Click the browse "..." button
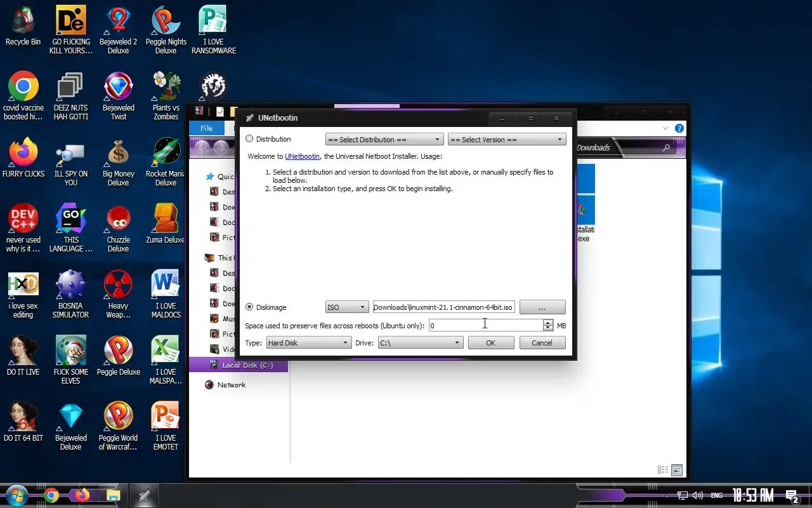Image resolution: width=812 pixels, height=508 pixels. (542, 307)
